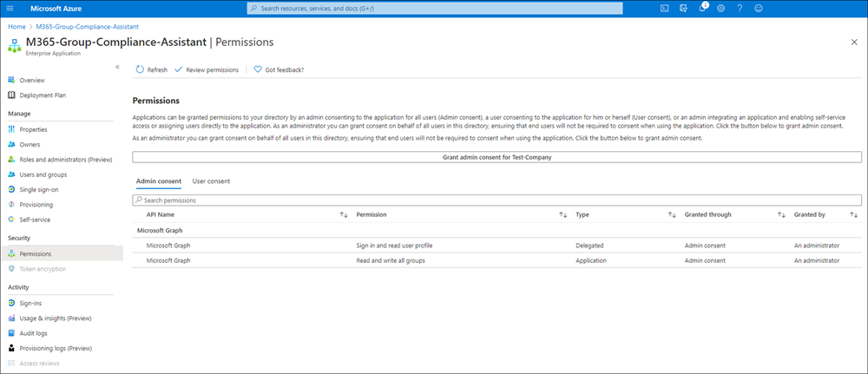Screen dimensions: 868x374
Task: Switch to User consent tab
Action: 211,180
